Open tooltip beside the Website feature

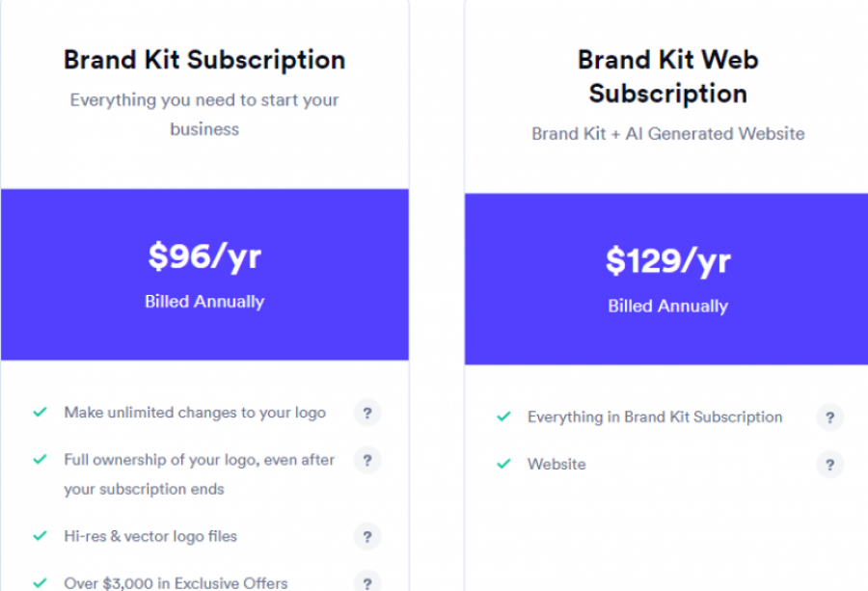click(830, 465)
